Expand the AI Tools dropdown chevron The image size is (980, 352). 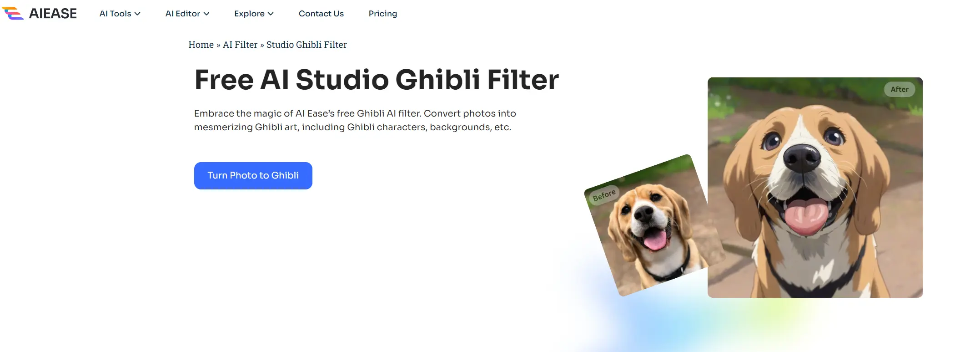coord(137,14)
